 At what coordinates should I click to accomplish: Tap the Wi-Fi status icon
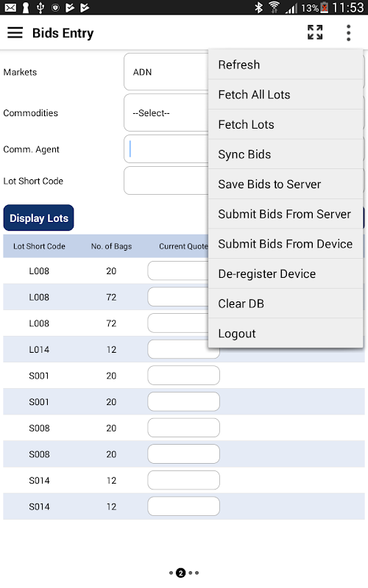pos(274,7)
